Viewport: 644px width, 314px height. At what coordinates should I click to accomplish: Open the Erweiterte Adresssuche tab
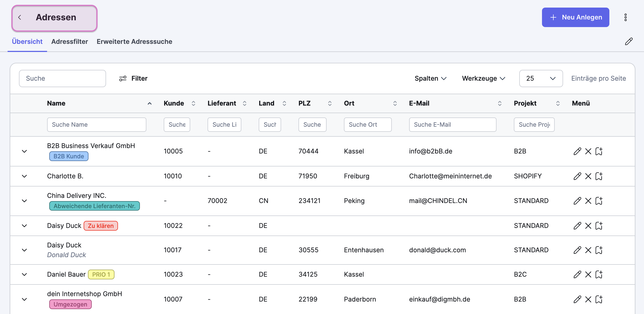(x=134, y=42)
